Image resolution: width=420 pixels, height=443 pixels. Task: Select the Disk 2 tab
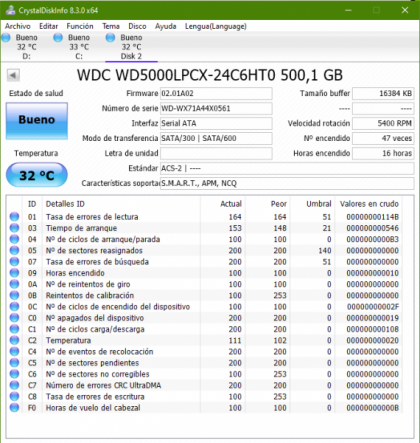pyautogui.click(x=131, y=47)
